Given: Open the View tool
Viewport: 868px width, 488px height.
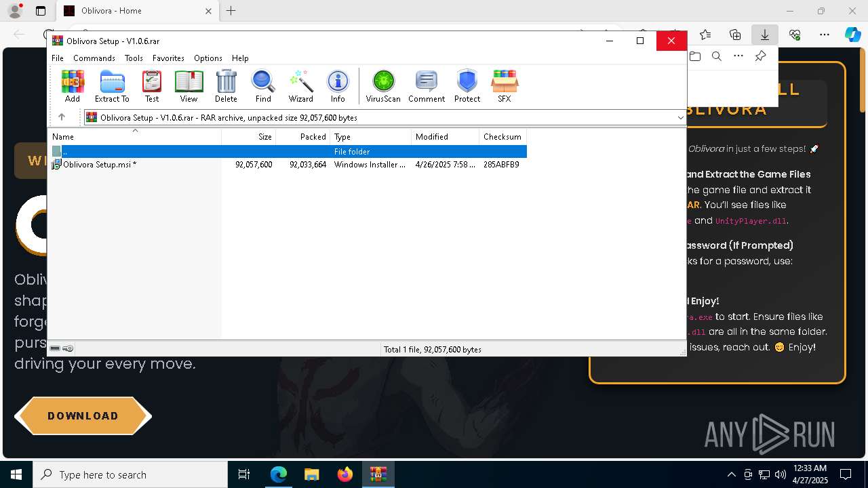Looking at the screenshot, I should pos(189,86).
